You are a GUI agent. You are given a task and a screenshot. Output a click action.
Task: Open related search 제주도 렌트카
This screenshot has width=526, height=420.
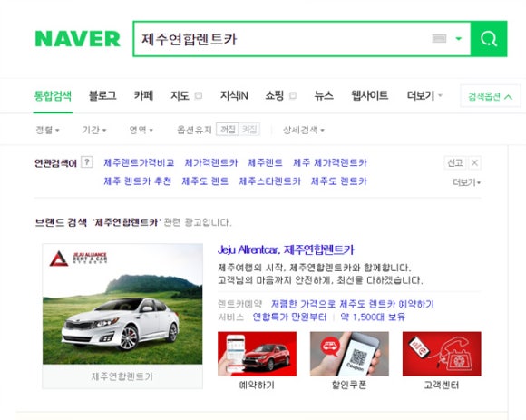(339, 181)
